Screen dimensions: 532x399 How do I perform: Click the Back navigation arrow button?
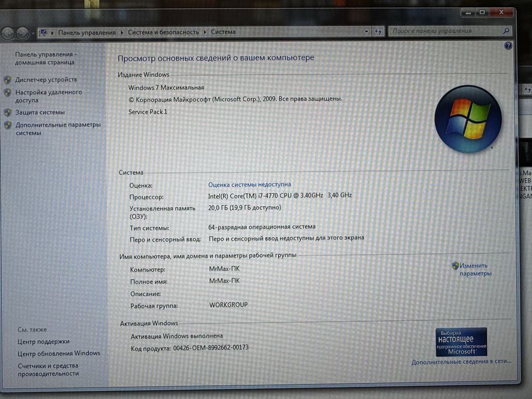tap(8, 33)
